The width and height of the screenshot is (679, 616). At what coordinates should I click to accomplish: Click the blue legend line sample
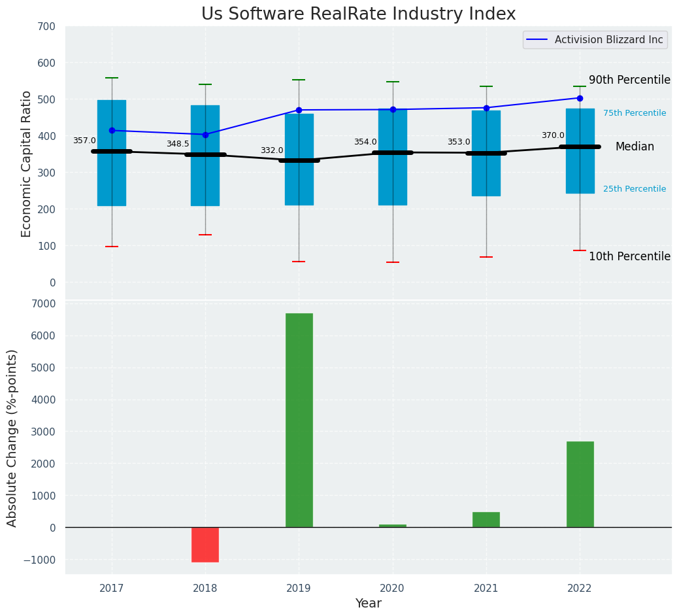(x=538, y=40)
